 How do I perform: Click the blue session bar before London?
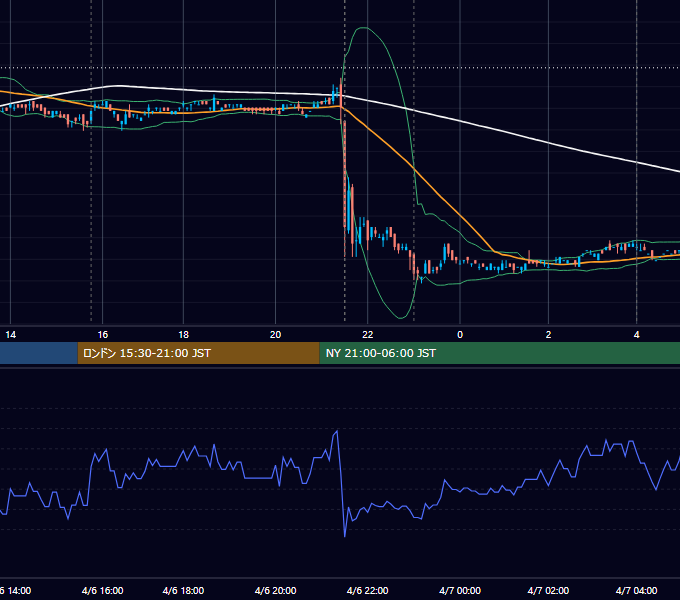click(39, 353)
